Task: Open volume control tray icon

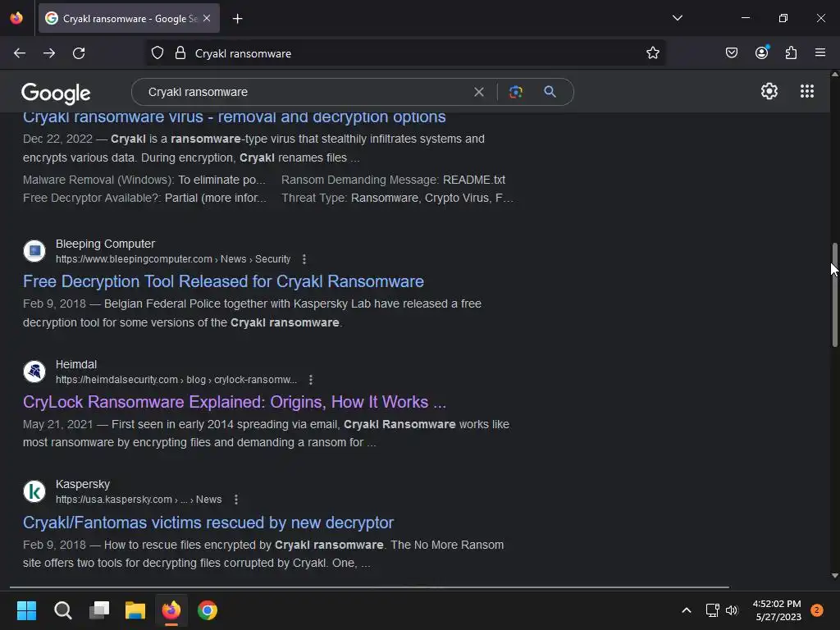Action: (x=732, y=610)
